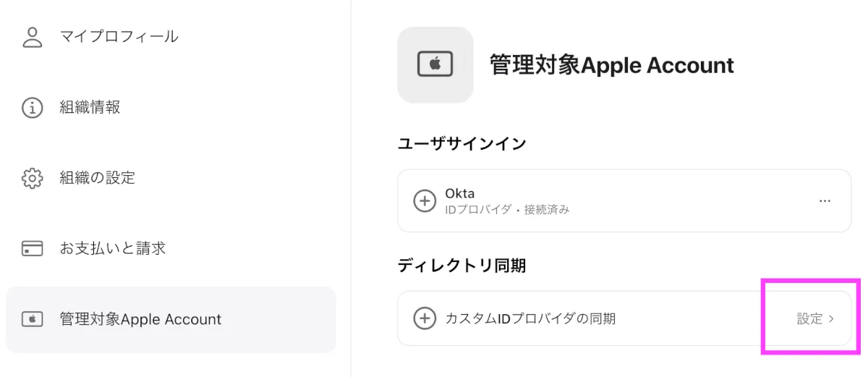Go to 組織情報 sidebar item

90,108
